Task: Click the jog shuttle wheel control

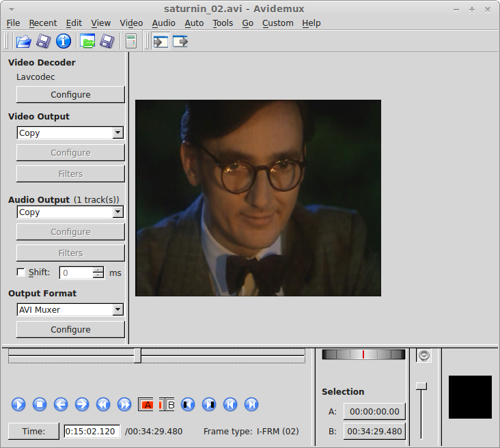Action: (x=363, y=354)
